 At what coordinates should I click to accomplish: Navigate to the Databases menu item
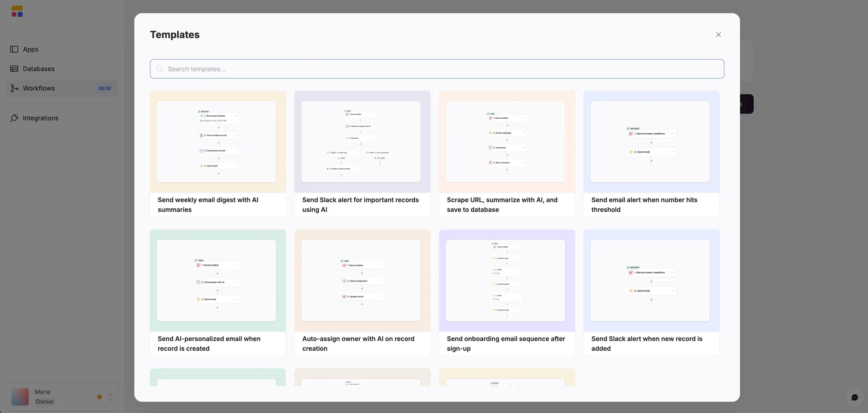[38, 68]
